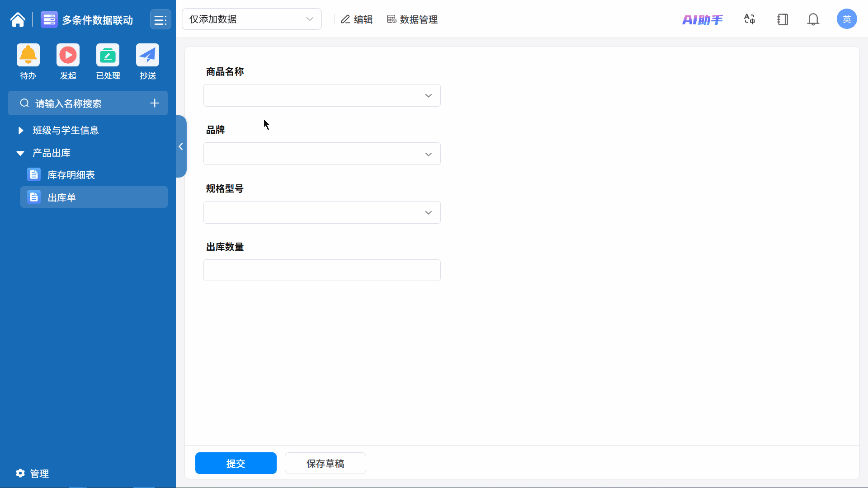Screen dimensions: 868x488
Task: Open the 发起 play shortcut
Action: tap(68, 55)
